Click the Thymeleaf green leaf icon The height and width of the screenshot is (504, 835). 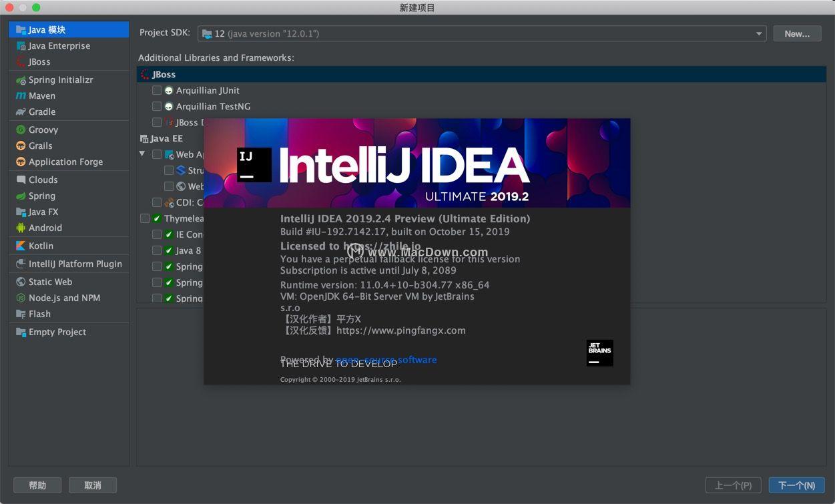157,218
